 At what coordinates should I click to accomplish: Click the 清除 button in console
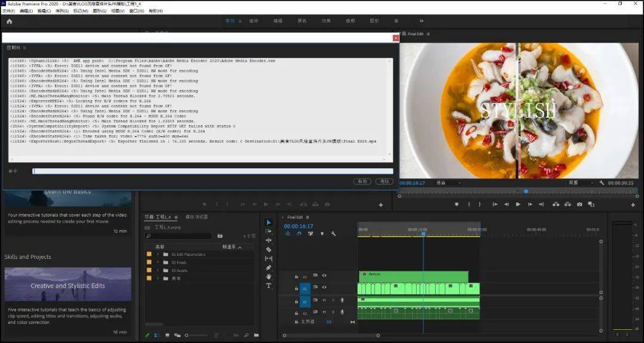point(384,181)
